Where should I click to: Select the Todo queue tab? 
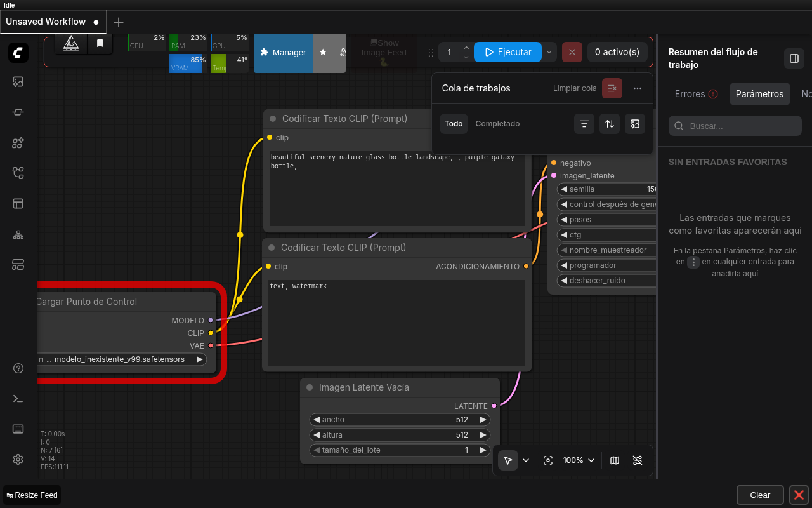tap(454, 124)
